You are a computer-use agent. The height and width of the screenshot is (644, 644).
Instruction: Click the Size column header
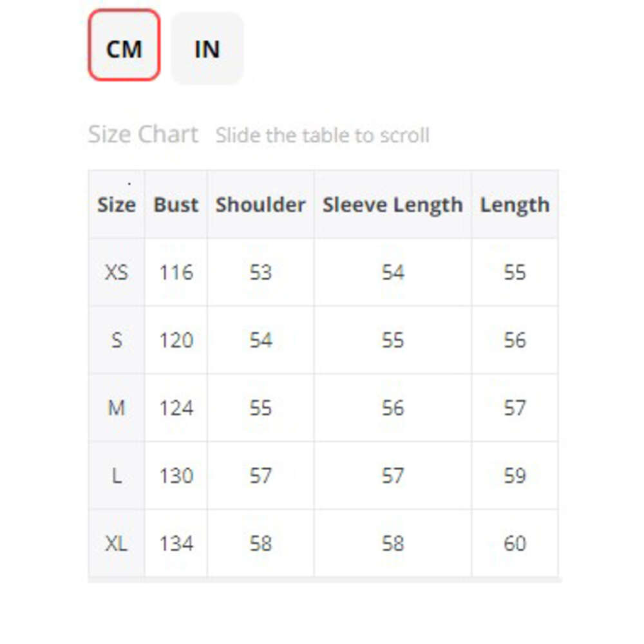click(117, 205)
